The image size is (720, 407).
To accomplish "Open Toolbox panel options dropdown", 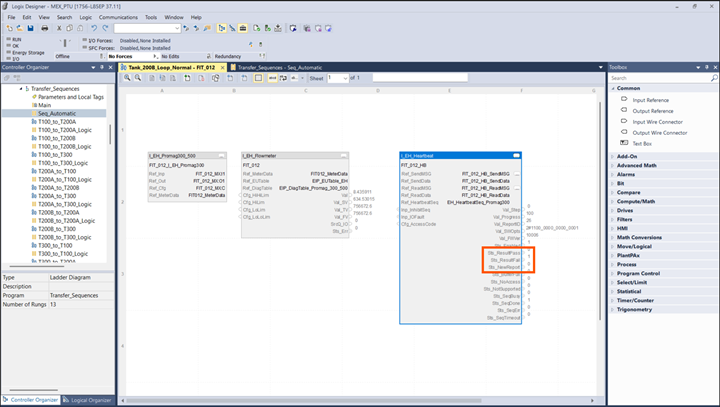I will (x=698, y=67).
